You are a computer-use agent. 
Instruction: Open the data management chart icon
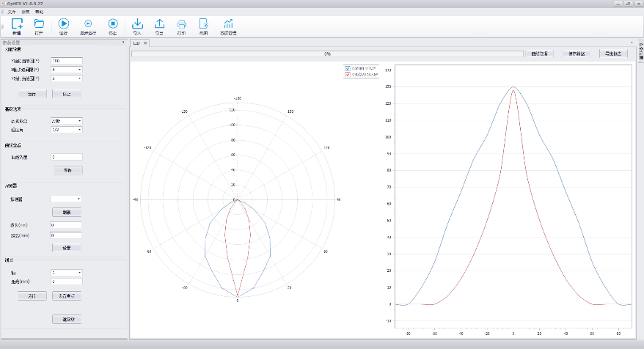coord(229,24)
